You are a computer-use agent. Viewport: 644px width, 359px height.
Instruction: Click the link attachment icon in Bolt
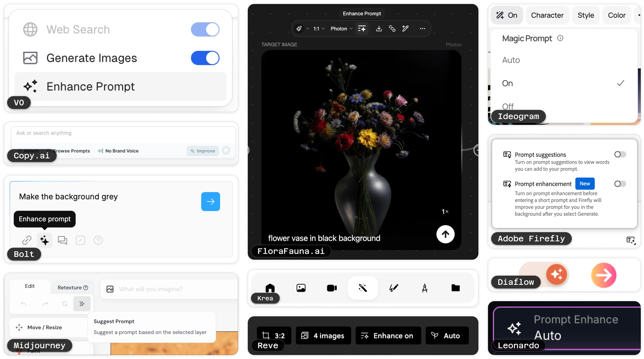[x=27, y=240]
